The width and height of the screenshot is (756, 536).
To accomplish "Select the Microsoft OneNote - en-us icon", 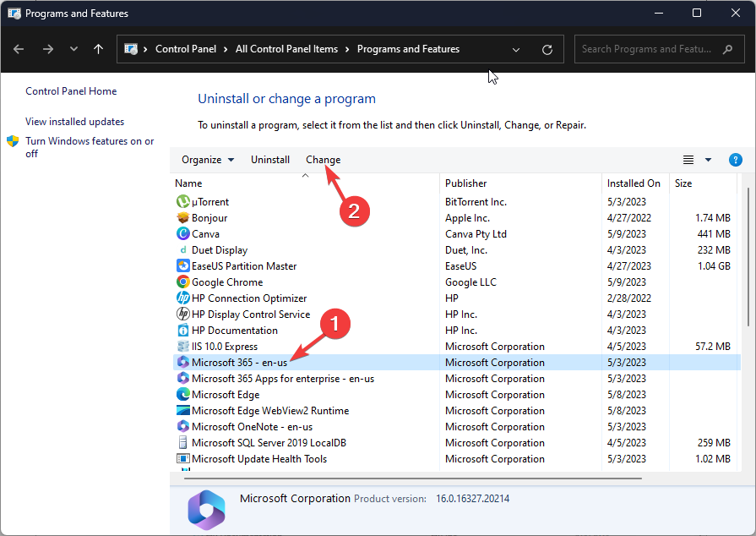I will pos(182,426).
